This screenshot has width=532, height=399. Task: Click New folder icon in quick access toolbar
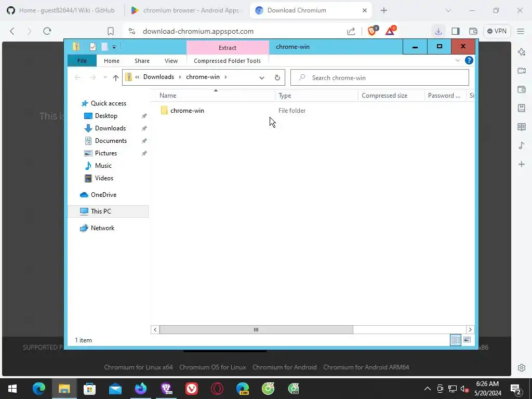(x=105, y=47)
